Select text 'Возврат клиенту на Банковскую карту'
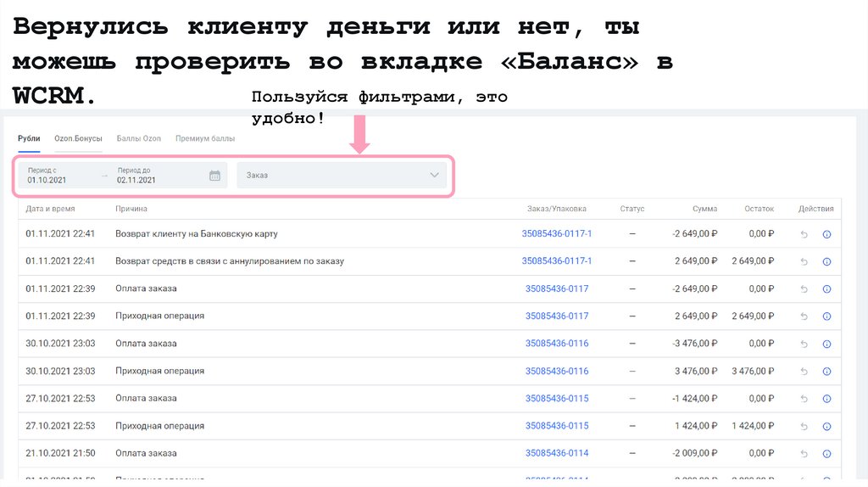The height and width of the screenshot is (487, 868). coord(197,234)
